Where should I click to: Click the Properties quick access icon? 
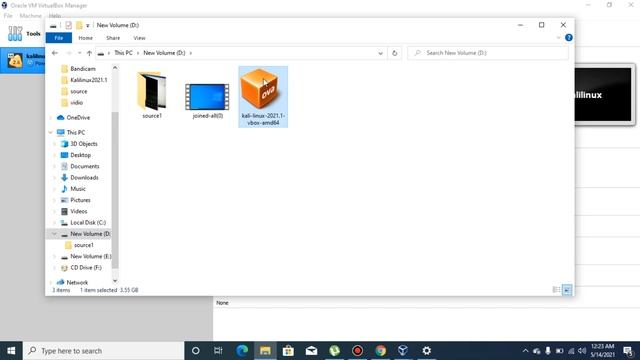pyautogui.click(x=69, y=25)
